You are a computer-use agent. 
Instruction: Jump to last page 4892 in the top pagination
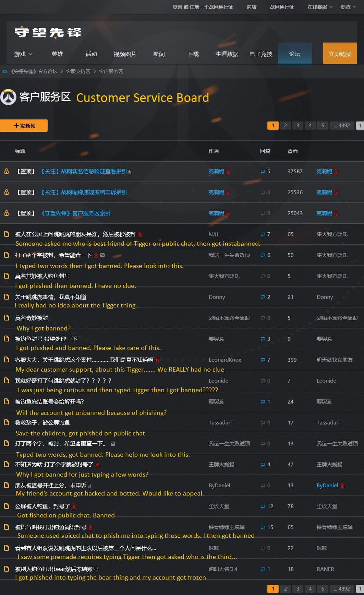click(342, 126)
